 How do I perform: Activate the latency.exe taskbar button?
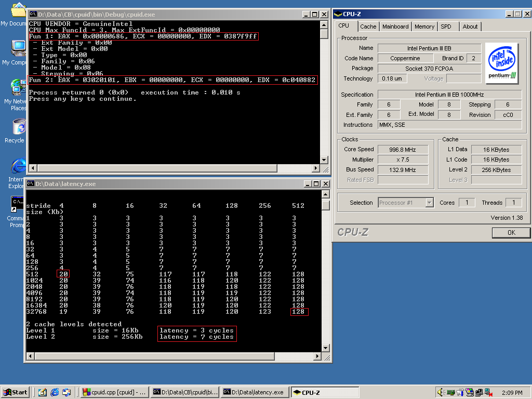click(254, 392)
